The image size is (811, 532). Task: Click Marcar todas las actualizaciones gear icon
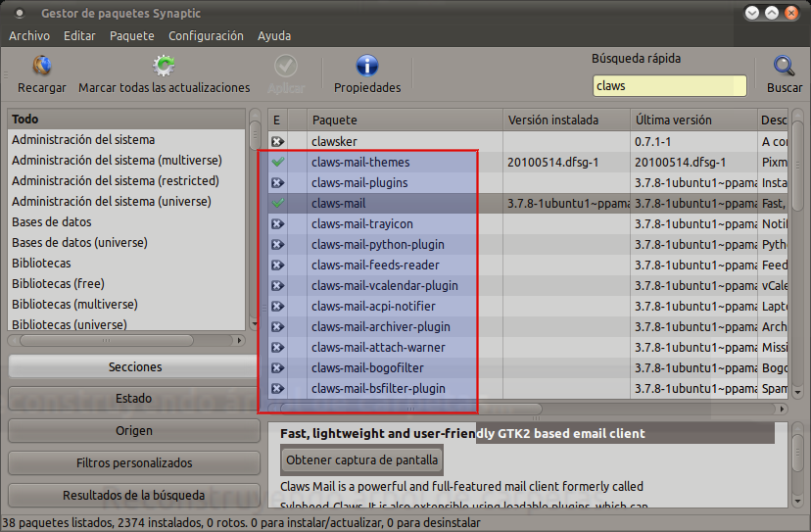(164, 66)
